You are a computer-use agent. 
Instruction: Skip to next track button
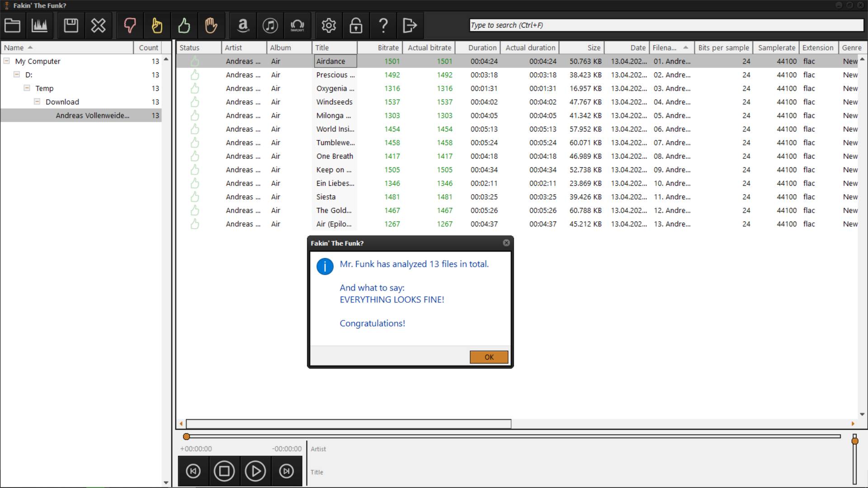pyautogui.click(x=286, y=471)
